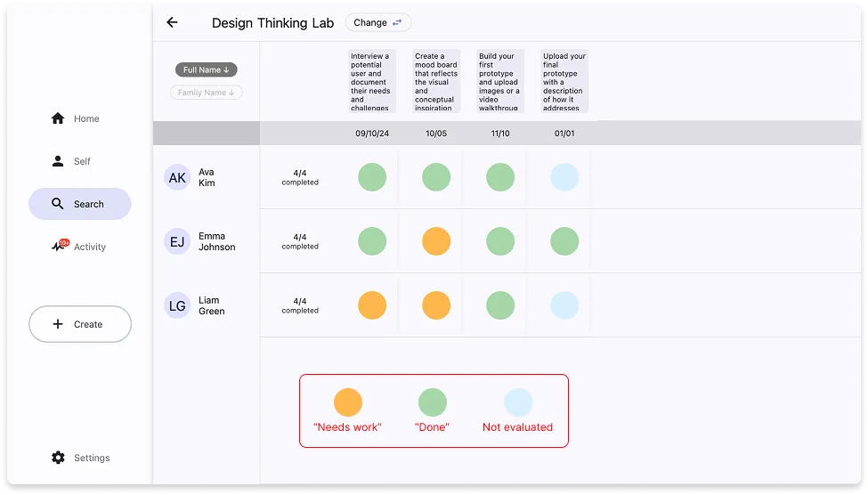
Task: Open Activity feed label
Action: pyautogui.click(x=90, y=247)
